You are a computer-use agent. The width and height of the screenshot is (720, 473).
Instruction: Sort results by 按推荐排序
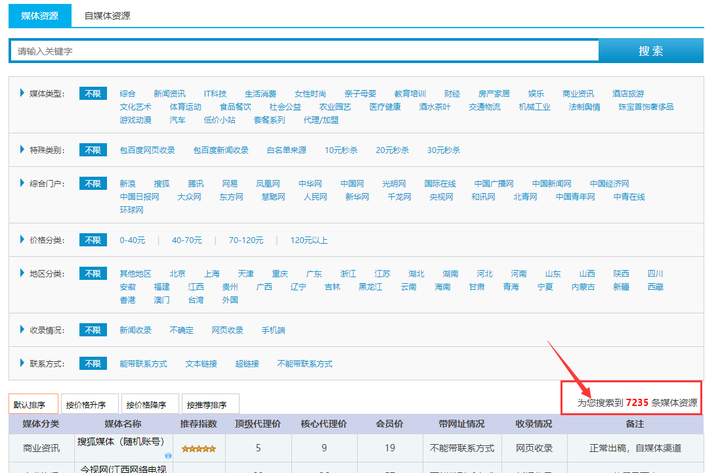point(210,404)
